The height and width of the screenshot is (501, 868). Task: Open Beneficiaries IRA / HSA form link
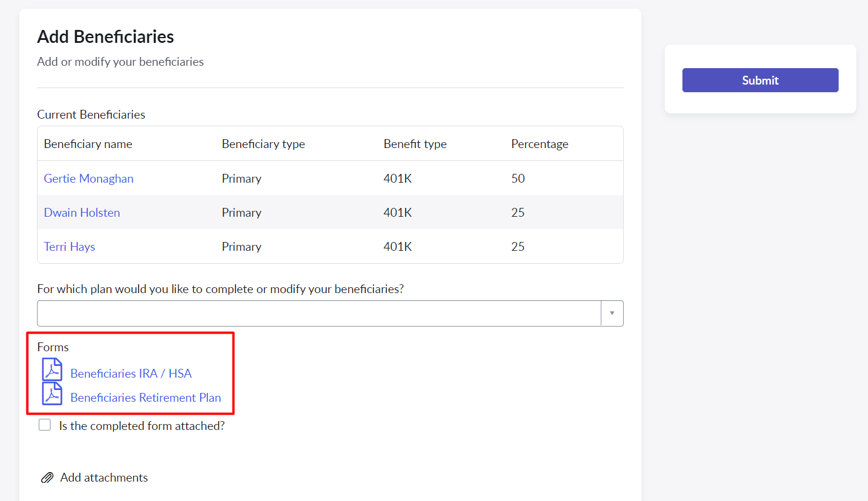tap(131, 374)
